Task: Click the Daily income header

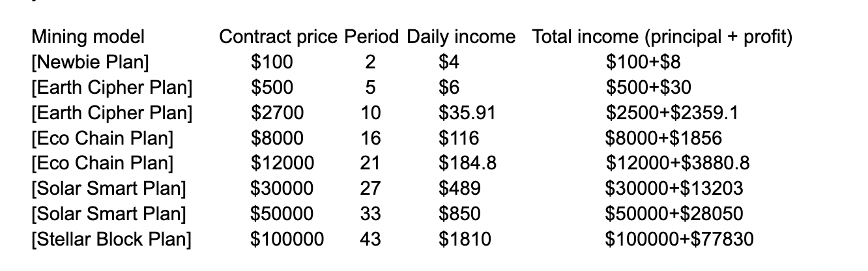Action: [x=461, y=37]
